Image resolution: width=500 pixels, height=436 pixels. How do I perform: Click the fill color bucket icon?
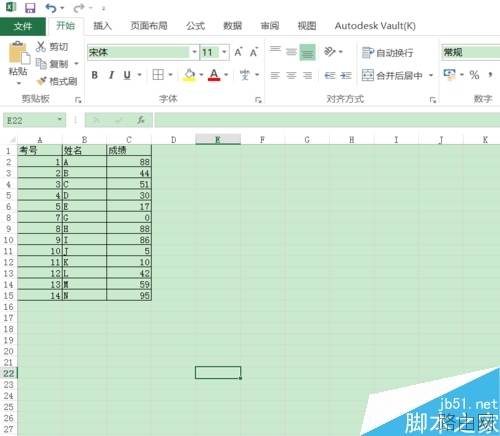[x=190, y=75]
